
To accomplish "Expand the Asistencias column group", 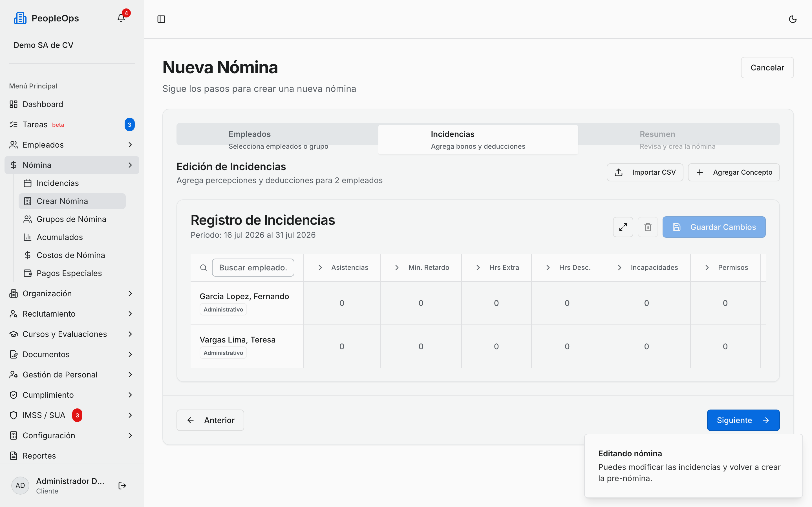I will [x=320, y=268].
